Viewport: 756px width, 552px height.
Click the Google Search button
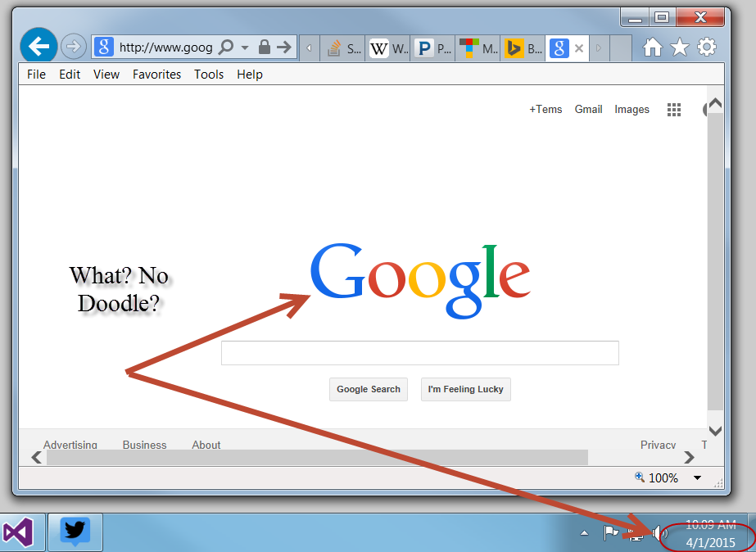[x=369, y=389]
